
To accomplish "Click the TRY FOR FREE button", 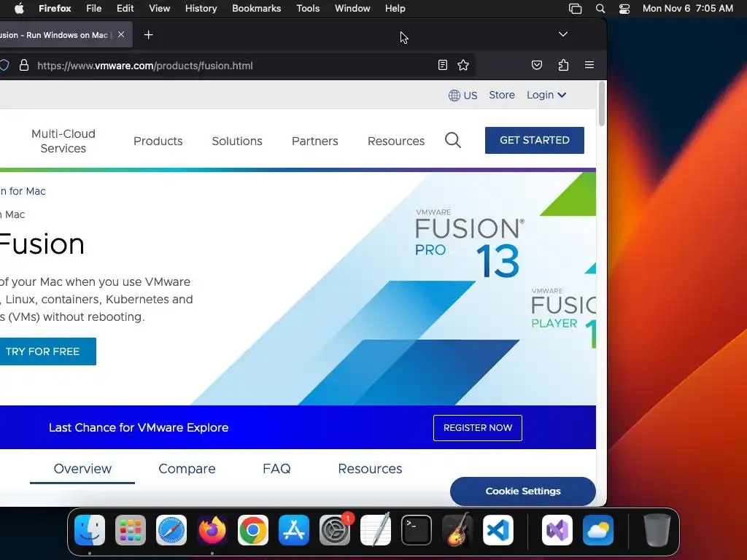I will click(x=47, y=351).
